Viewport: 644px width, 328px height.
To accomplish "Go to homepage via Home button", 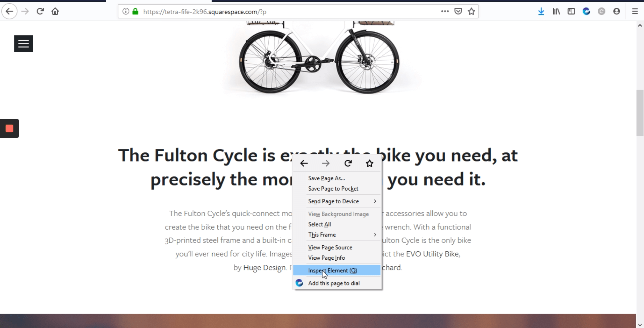I will (55, 11).
